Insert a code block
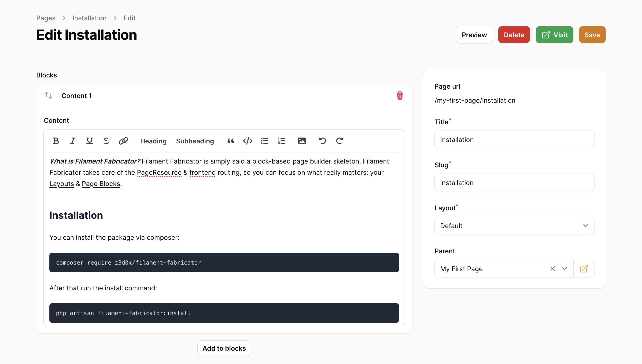The width and height of the screenshot is (642, 364). [247, 141]
